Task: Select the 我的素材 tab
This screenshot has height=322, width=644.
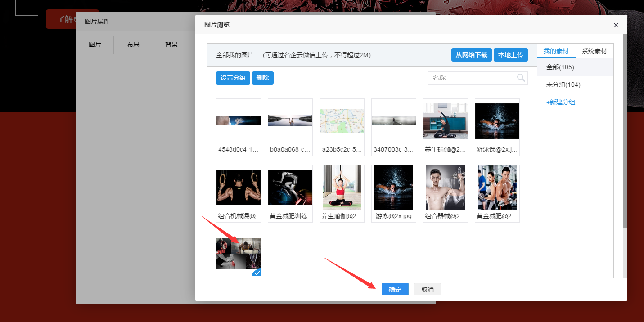Action: click(556, 51)
